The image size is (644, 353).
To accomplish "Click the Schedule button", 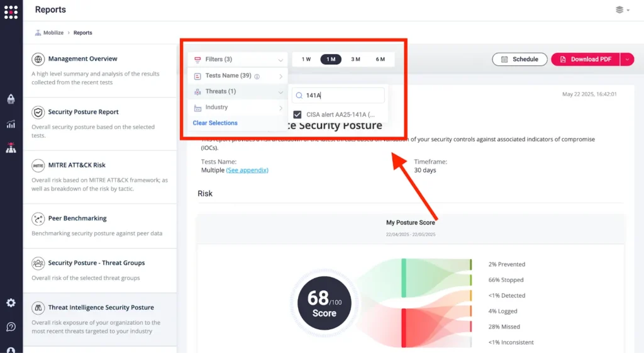I will (x=519, y=59).
